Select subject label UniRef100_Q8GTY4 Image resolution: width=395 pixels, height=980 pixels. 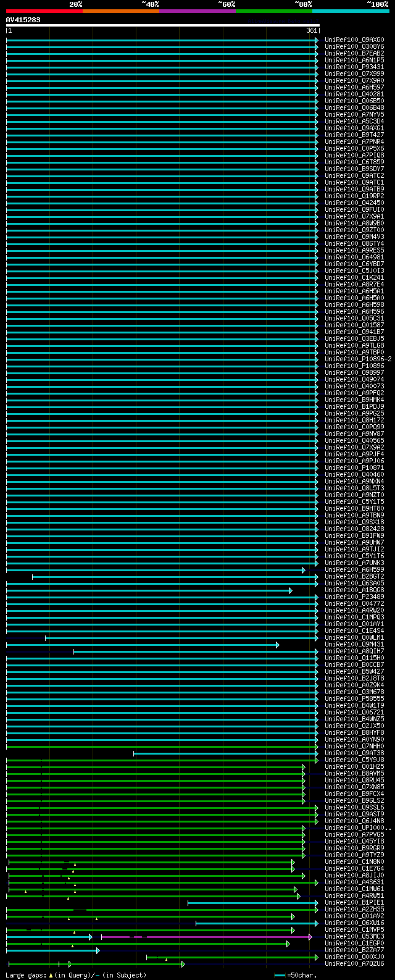coord(354,243)
